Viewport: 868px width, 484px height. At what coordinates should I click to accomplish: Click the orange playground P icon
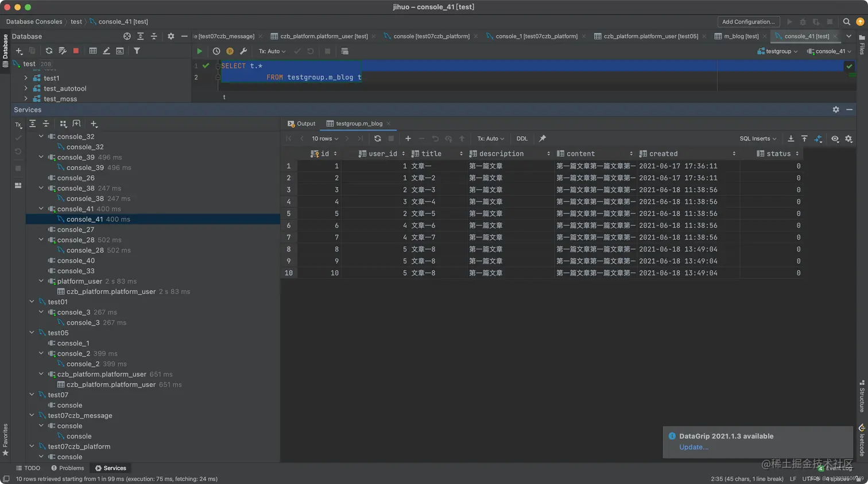pyautogui.click(x=230, y=51)
